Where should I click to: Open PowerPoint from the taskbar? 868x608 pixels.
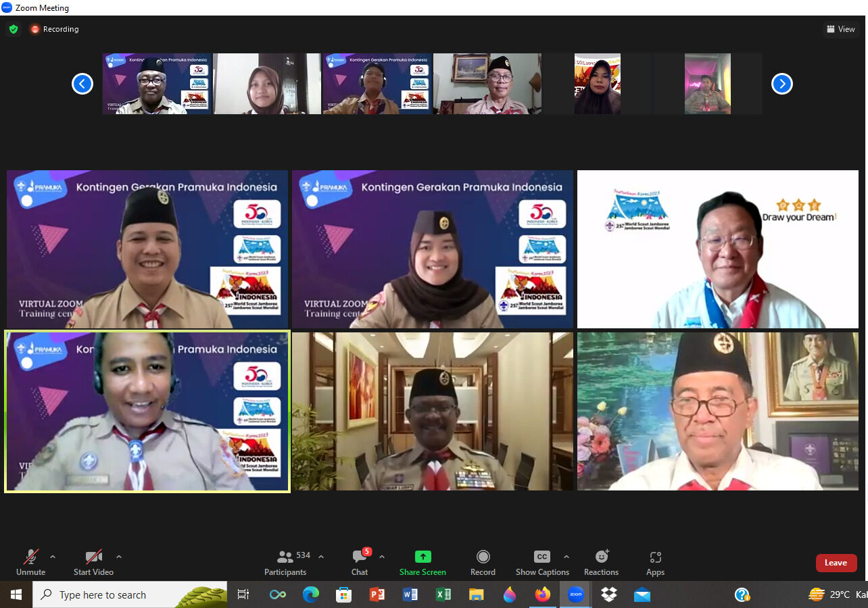377,594
